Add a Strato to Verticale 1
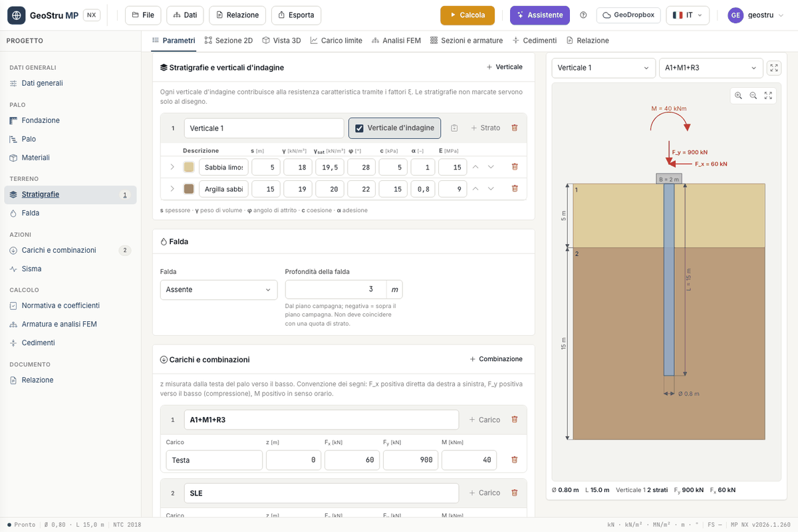The width and height of the screenshot is (798, 532). pos(485,128)
